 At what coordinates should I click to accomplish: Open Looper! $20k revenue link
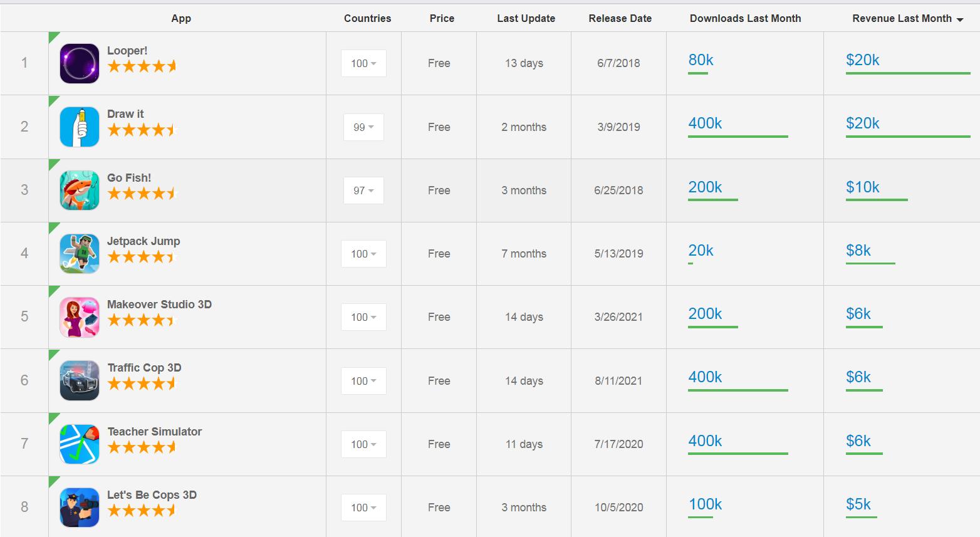(x=862, y=60)
